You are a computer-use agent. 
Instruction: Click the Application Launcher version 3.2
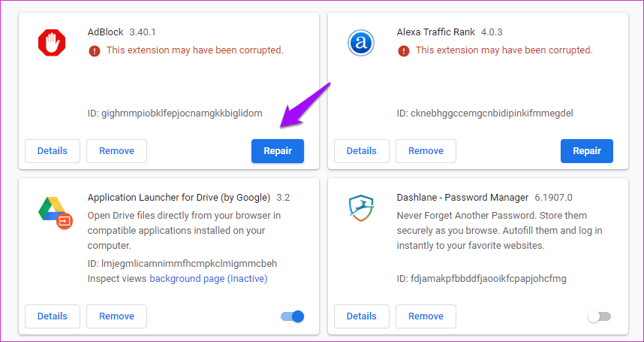283,197
